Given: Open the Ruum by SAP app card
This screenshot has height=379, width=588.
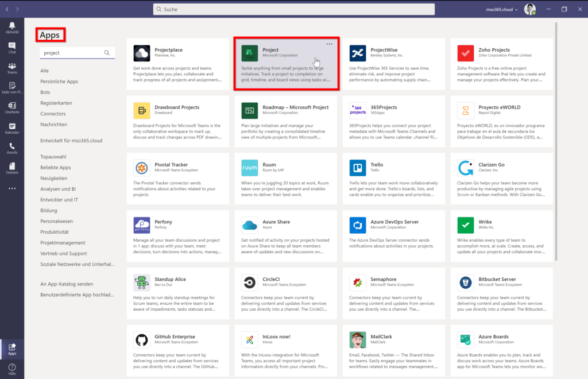Looking at the screenshot, I should 286,179.
